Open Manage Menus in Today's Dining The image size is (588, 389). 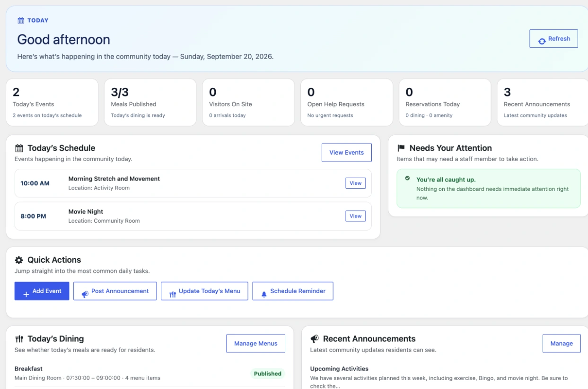[256, 344]
